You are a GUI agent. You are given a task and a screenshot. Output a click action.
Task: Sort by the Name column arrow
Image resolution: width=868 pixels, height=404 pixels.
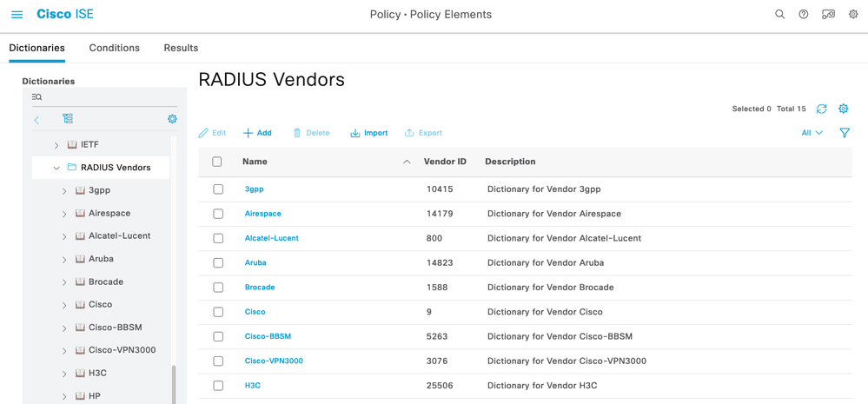[x=407, y=162]
